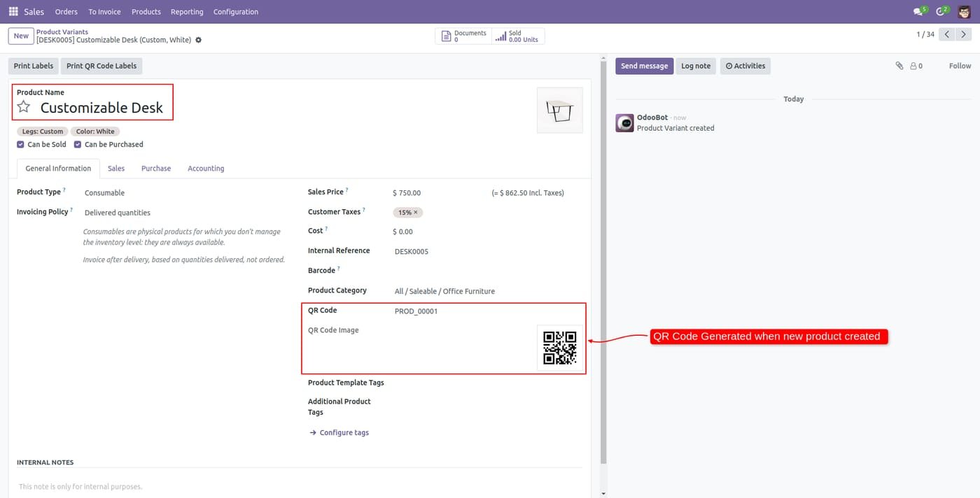Open the To Invoice menu
This screenshot has height=498, width=980.
(104, 12)
